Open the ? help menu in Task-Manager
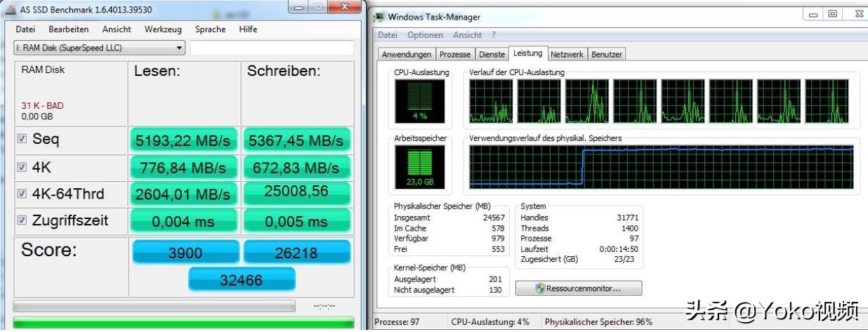This screenshot has height=332, width=868. pyautogui.click(x=494, y=35)
